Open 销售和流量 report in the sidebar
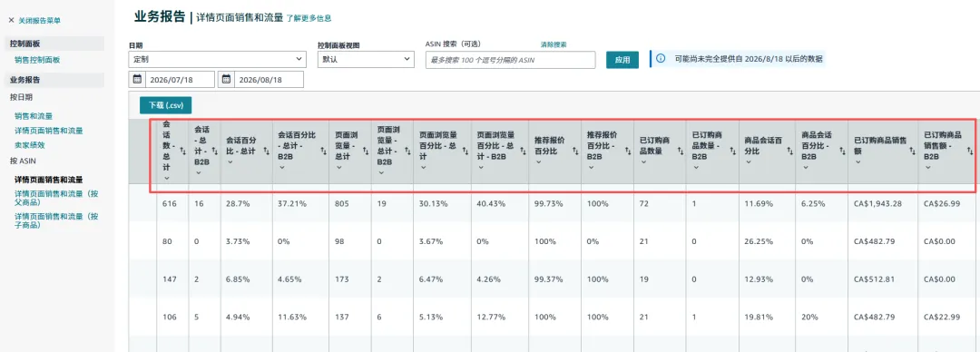Image resolution: width=980 pixels, height=352 pixels. pos(34,115)
